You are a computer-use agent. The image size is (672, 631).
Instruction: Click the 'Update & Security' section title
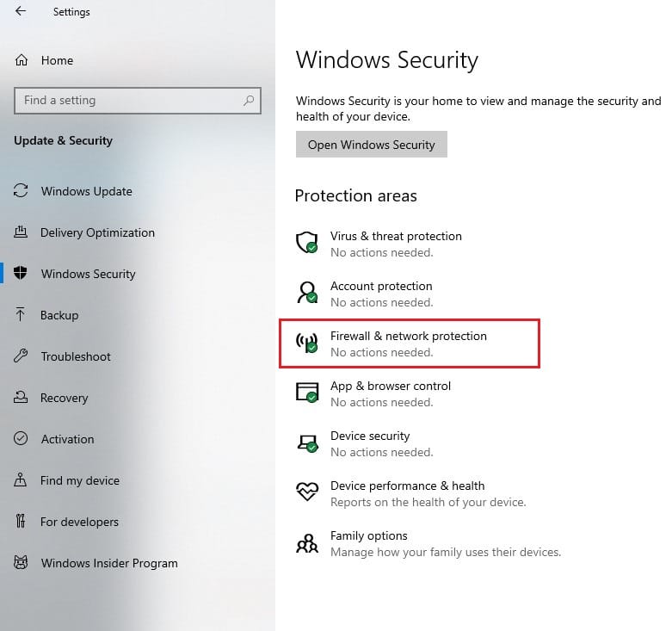click(63, 140)
